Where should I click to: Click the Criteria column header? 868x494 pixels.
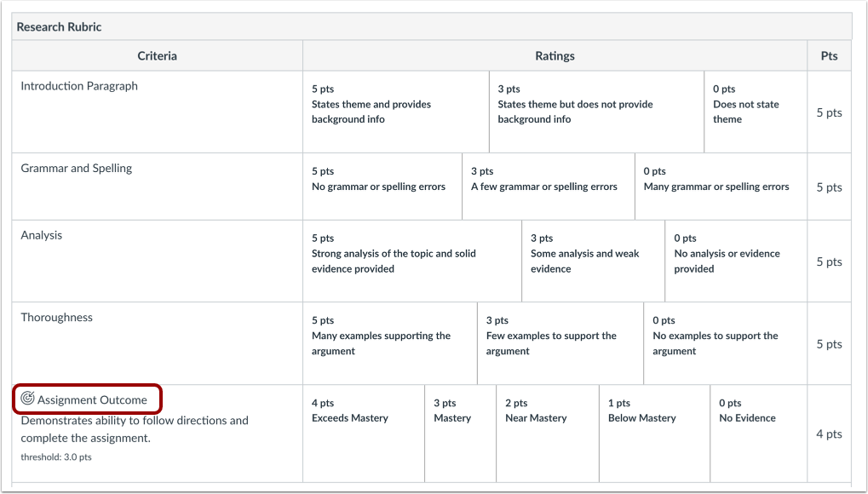click(x=157, y=55)
